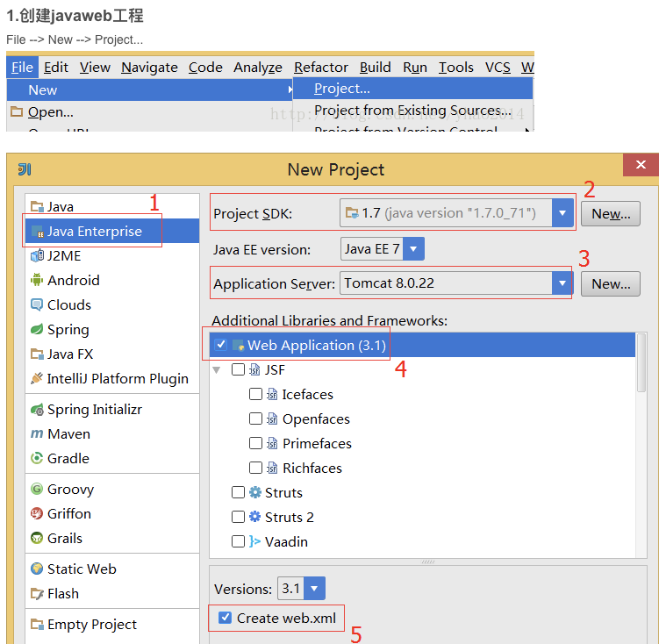The width and height of the screenshot is (659, 644).
Task: Open the File menu
Action: pyautogui.click(x=22, y=68)
